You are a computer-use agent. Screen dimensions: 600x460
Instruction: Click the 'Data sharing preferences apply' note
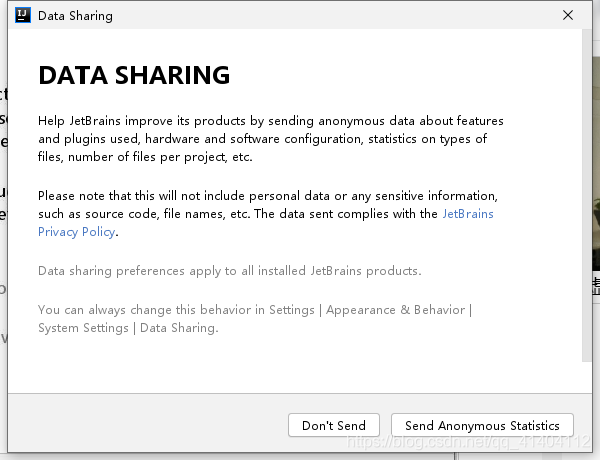click(230, 271)
